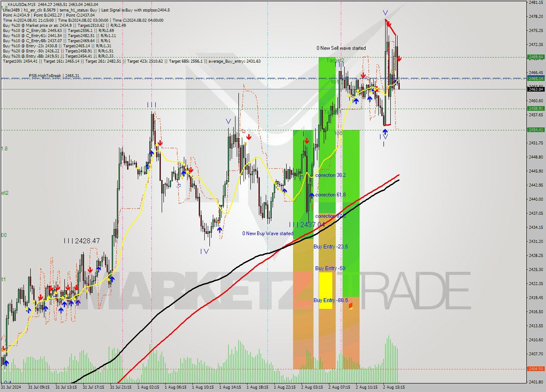Click the 2404.50 red stoploss price tag

coord(535,369)
